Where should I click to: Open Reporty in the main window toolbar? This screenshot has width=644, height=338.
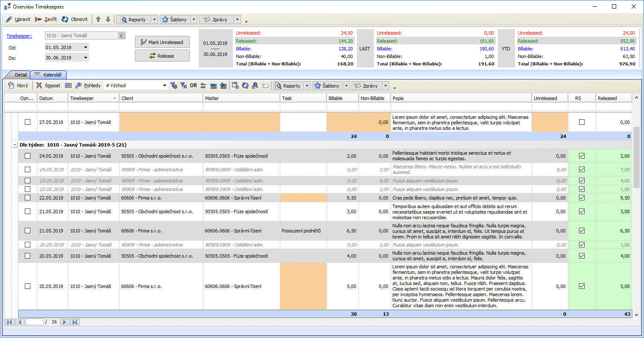[133, 20]
